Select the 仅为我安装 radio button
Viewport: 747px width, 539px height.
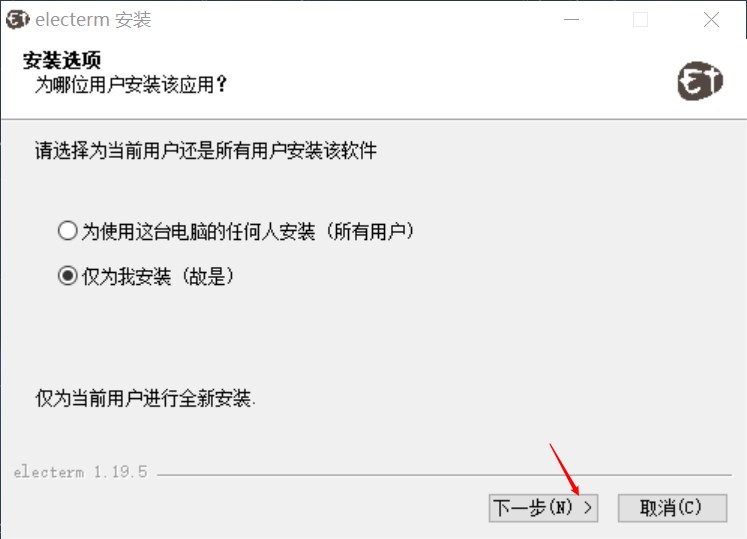[67, 275]
